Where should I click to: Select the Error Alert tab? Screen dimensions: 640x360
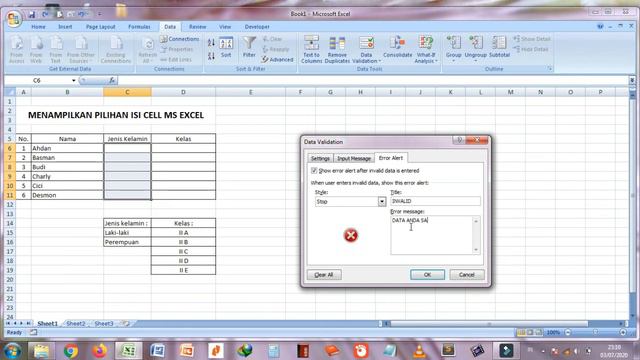click(x=391, y=158)
